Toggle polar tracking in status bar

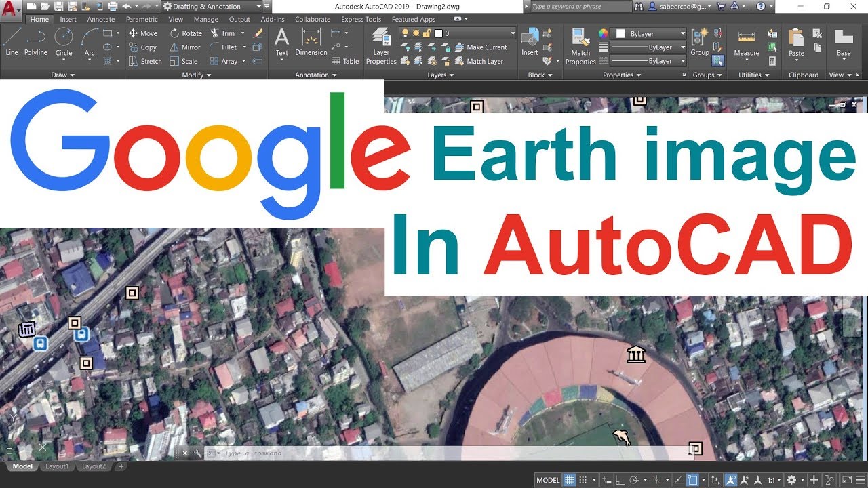click(634, 480)
